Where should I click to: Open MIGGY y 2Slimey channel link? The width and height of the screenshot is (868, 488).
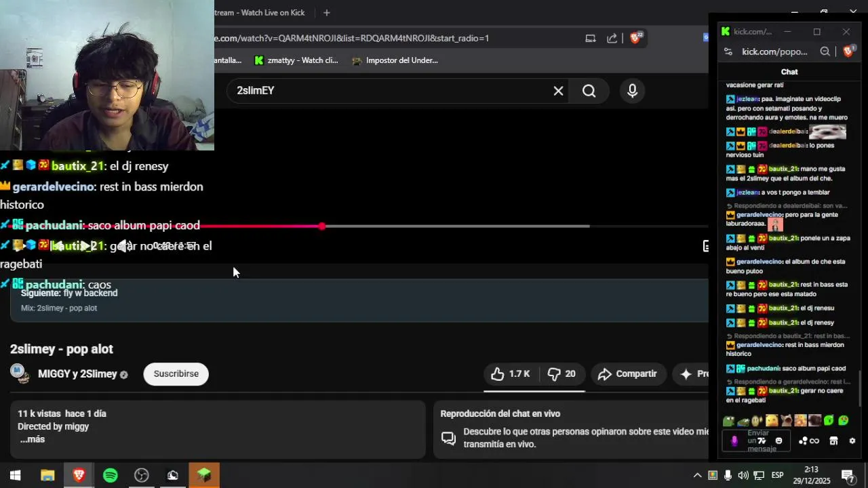click(77, 374)
